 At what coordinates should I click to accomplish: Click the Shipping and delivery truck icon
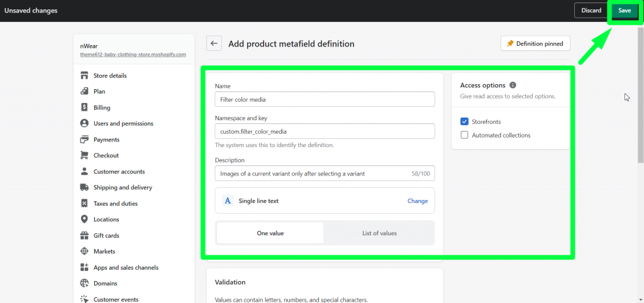[x=85, y=187]
